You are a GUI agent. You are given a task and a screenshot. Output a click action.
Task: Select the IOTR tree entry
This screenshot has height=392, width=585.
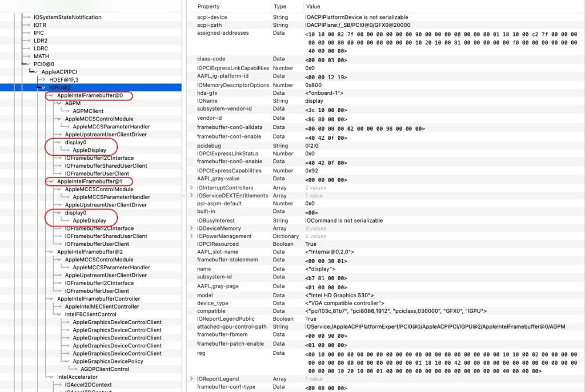40,25
